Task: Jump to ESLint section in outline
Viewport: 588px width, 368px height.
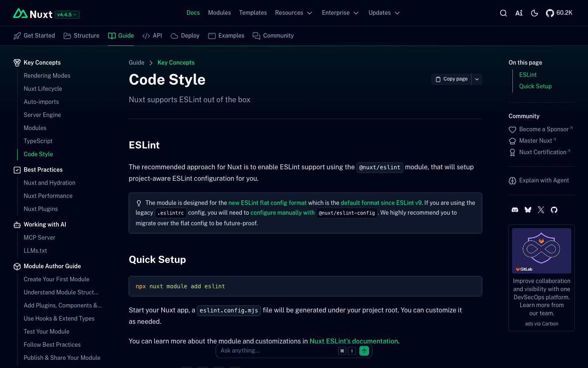Action: coord(528,75)
